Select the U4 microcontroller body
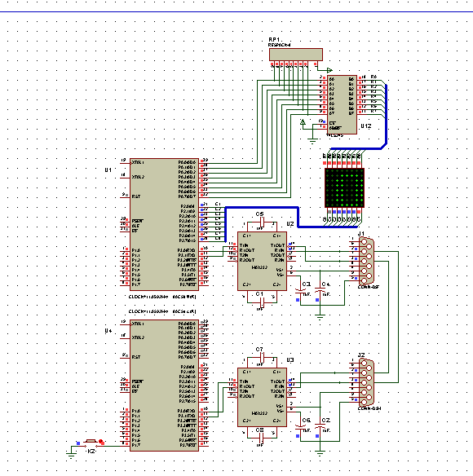Viewport: 473px width, 476px height. (165, 385)
